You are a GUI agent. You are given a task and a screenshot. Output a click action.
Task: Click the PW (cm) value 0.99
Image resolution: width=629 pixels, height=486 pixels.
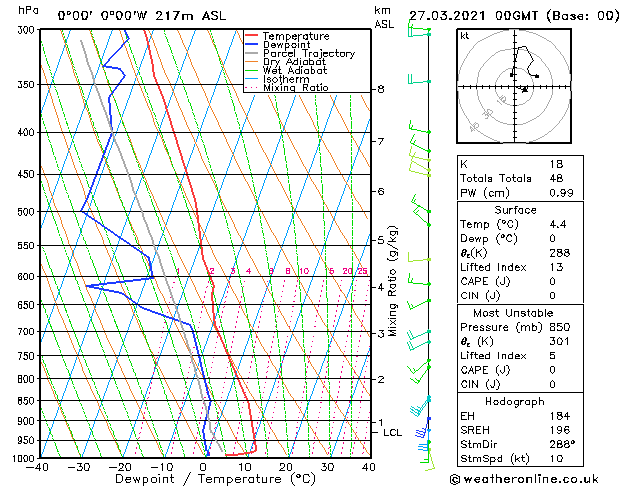[561, 192]
